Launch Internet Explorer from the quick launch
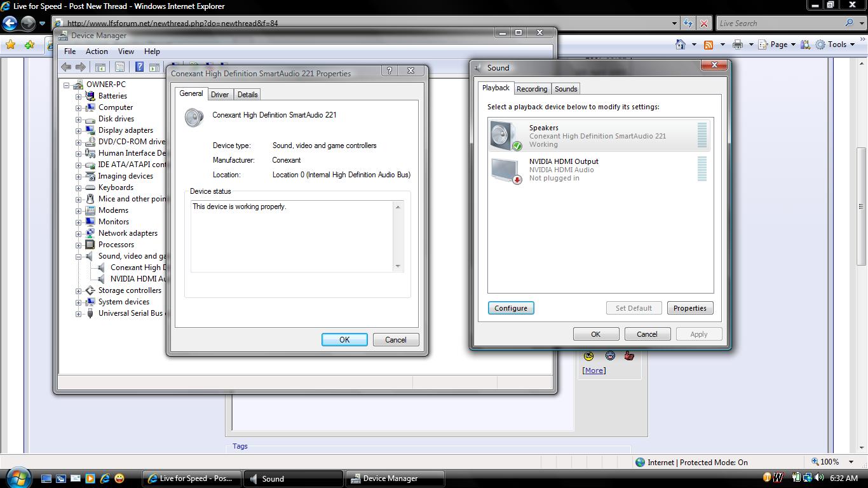The width and height of the screenshot is (868, 488). (105, 478)
